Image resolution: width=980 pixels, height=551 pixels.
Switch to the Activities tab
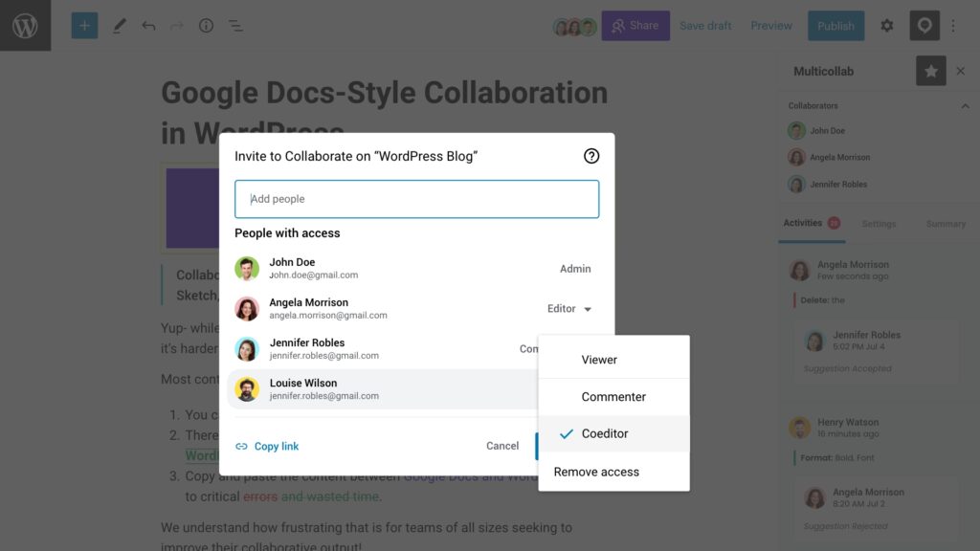[x=812, y=223]
